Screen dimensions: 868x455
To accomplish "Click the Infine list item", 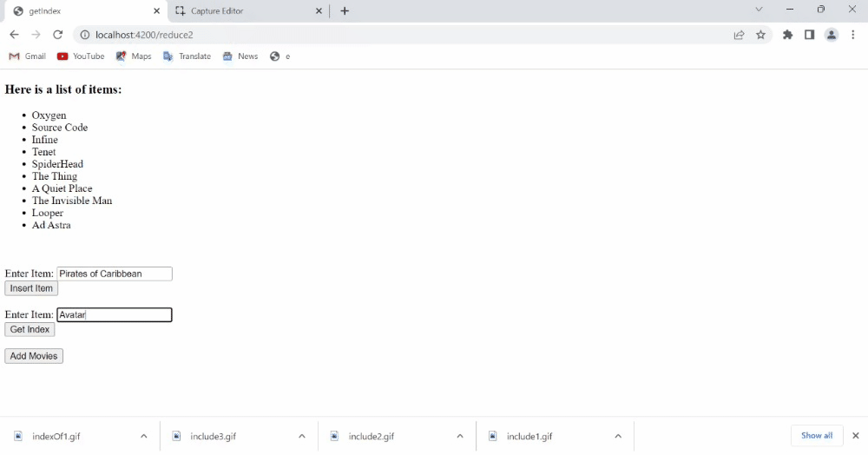I will [45, 140].
